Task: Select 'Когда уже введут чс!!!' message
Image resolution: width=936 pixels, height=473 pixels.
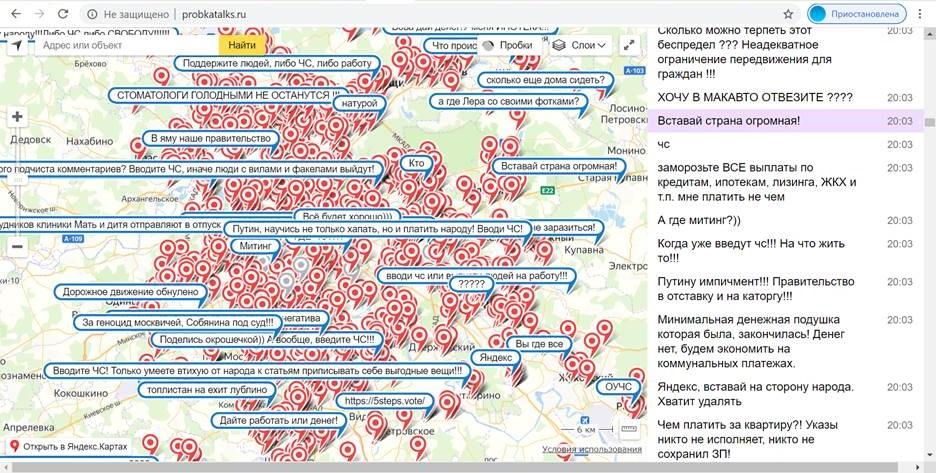Action: (786, 251)
